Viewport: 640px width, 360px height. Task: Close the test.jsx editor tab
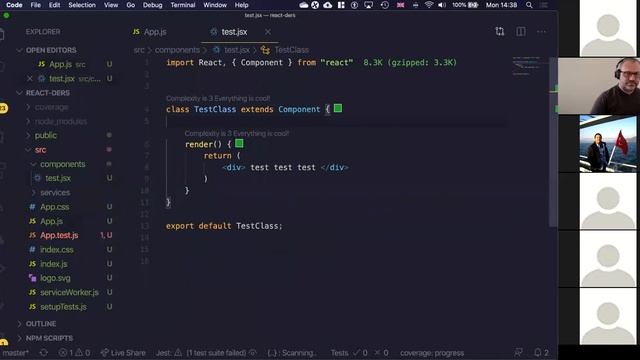point(268,31)
